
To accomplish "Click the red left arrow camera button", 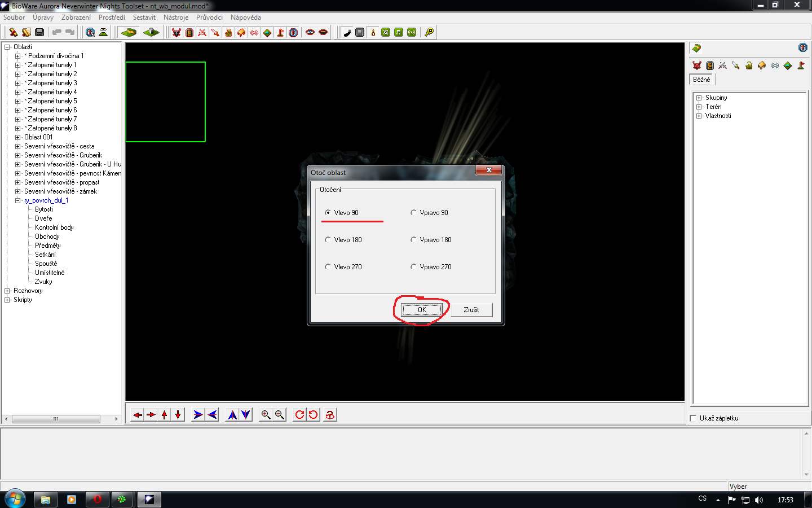I will pos(138,415).
